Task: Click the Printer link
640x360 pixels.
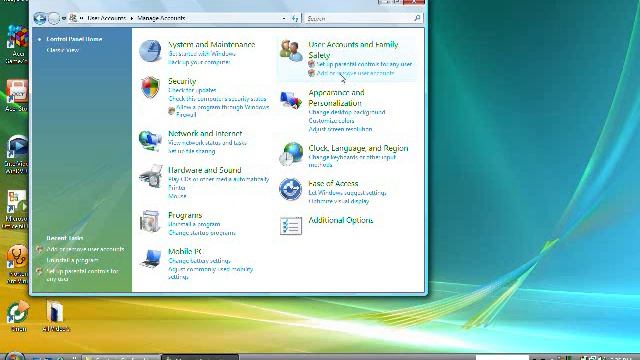Action: (177, 188)
